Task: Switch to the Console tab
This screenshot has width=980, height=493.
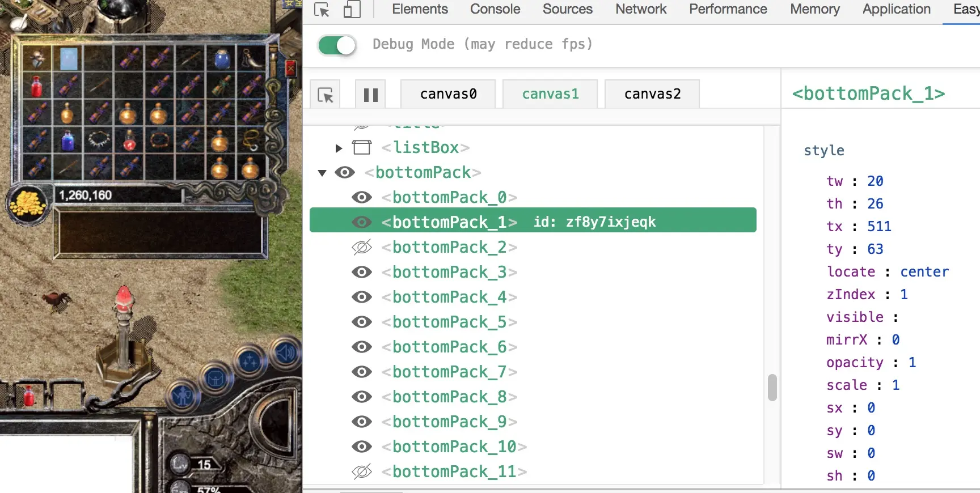Action: click(x=495, y=9)
